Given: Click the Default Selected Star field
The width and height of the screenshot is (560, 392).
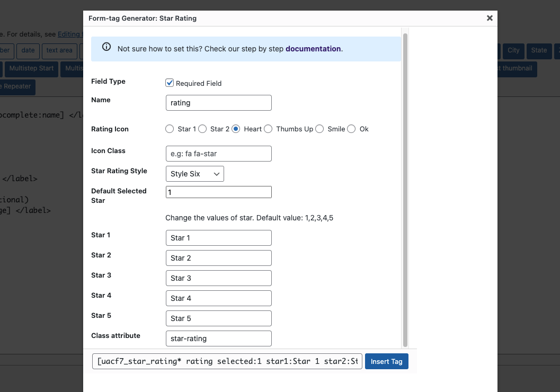Looking at the screenshot, I should (x=218, y=192).
